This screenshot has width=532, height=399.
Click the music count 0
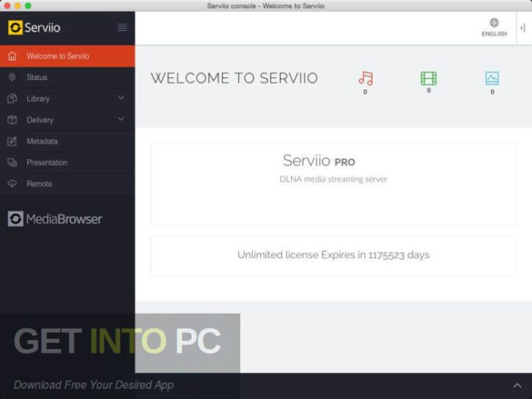(365, 92)
